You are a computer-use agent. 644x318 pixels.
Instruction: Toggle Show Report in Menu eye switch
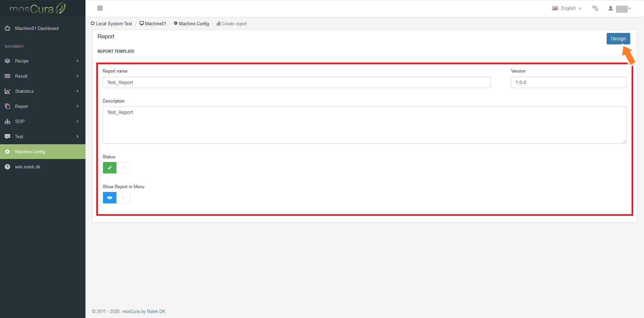point(110,198)
